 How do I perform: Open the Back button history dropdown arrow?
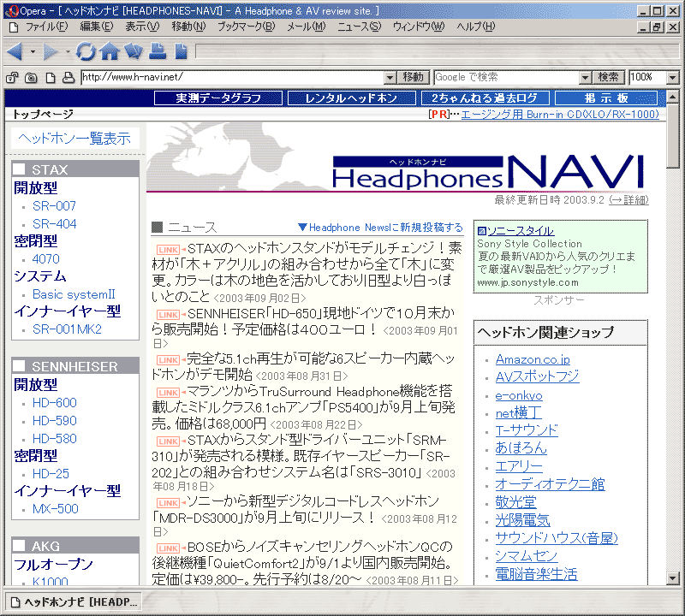[33, 52]
